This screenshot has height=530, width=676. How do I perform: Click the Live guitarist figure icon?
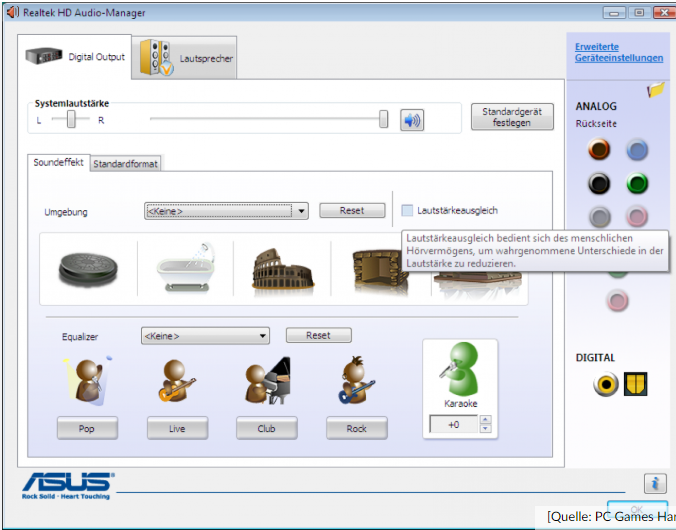coord(177,381)
